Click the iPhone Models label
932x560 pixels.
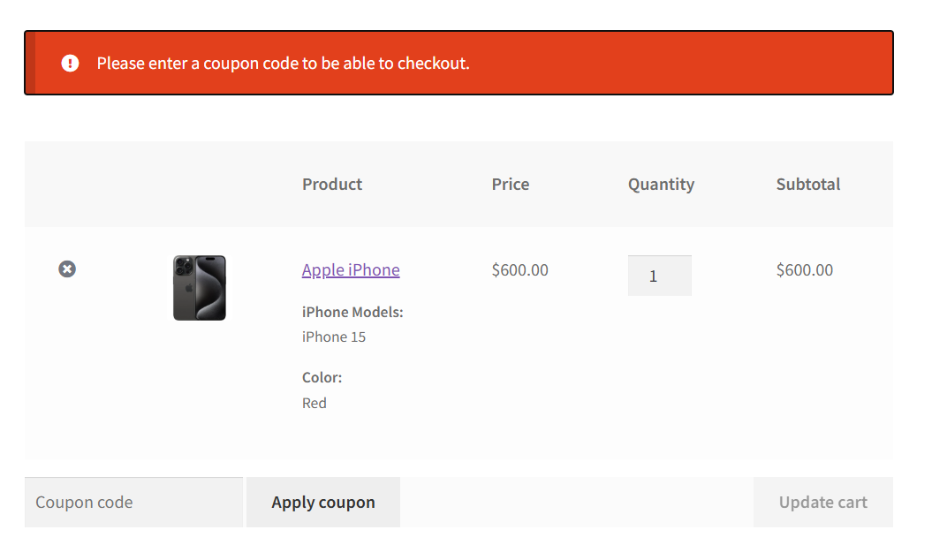[x=352, y=312]
